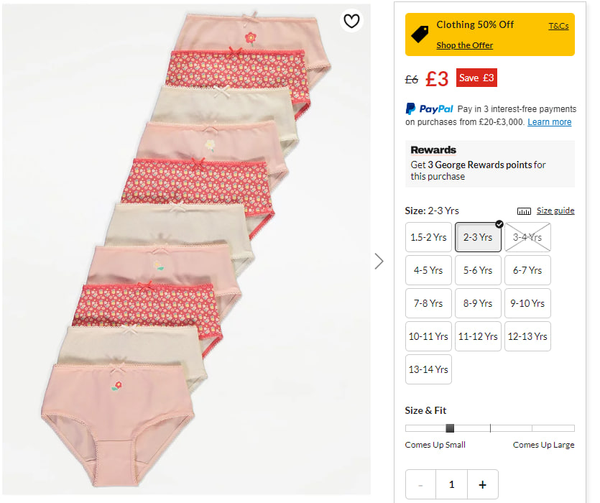Screen dimensions: 600x503
Task: Click the next image arrow chevron
Action: click(379, 261)
